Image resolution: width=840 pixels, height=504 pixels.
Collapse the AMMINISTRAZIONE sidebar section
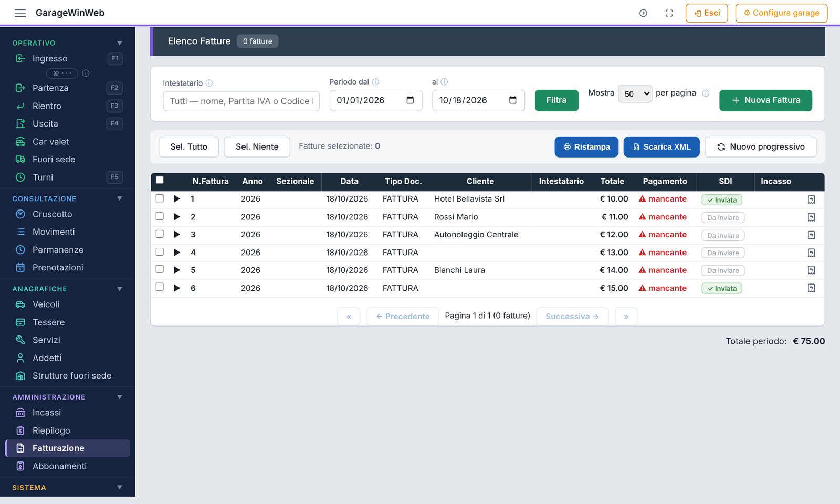[x=120, y=397]
